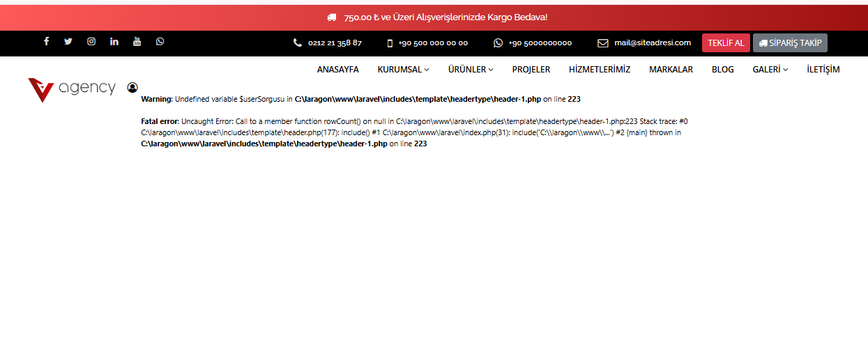The width and height of the screenshot is (868, 363).
Task: Visit the Instagram icon link
Action: click(91, 42)
